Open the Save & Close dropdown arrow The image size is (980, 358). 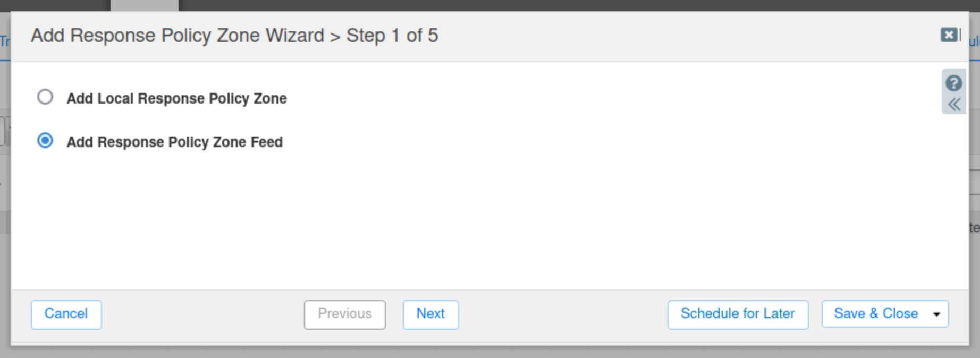click(936, 314)
